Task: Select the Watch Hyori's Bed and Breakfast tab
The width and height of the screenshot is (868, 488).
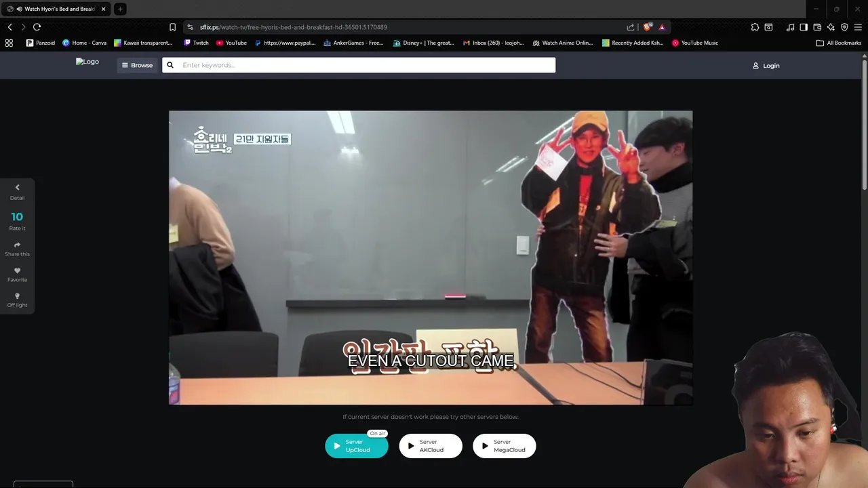Action: click(55, 9)
